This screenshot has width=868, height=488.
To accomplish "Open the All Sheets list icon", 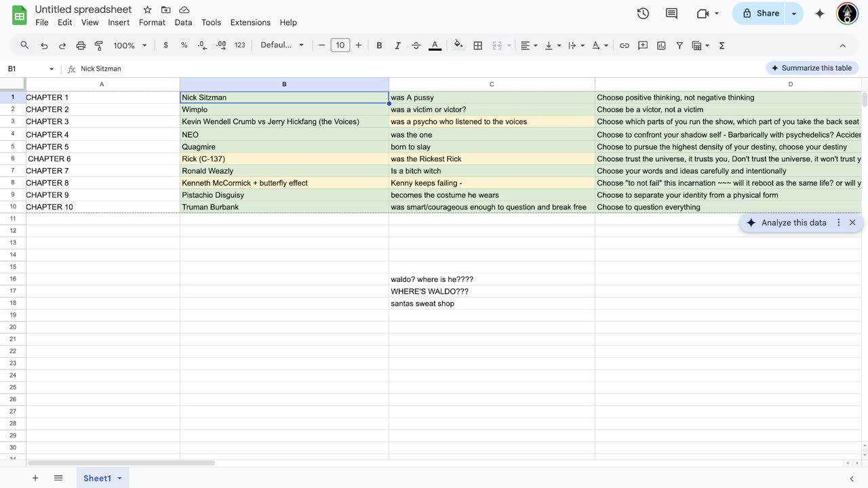I will pyautogui.click(x=58, y=478).
